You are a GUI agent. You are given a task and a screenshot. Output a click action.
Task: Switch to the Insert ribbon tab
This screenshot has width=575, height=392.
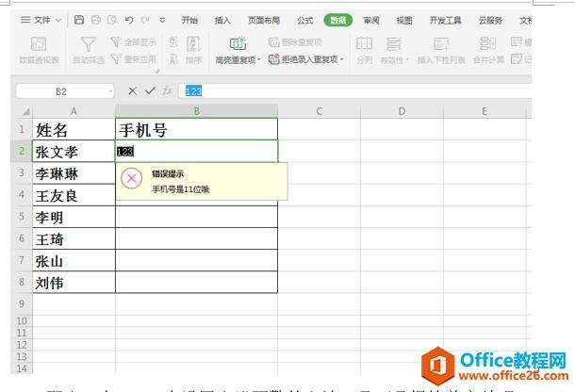[222, 19]
